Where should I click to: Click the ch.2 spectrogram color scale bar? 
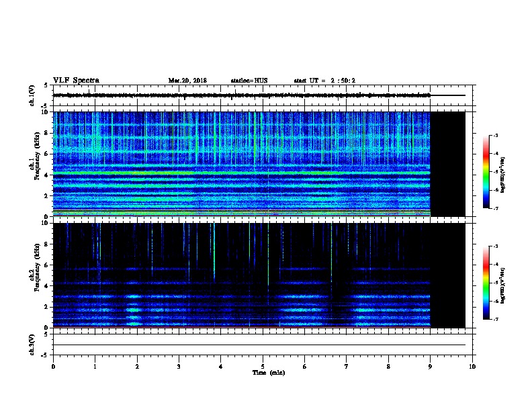pos(486,283)
